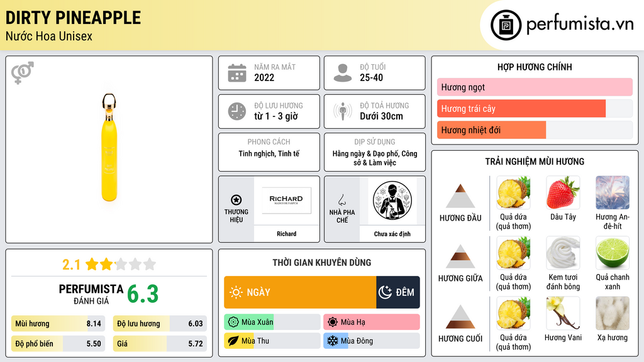Screen dimensions: 644x362
Task: Click the snowflake icon for Mùa Đông
Action: click(333, 341)
